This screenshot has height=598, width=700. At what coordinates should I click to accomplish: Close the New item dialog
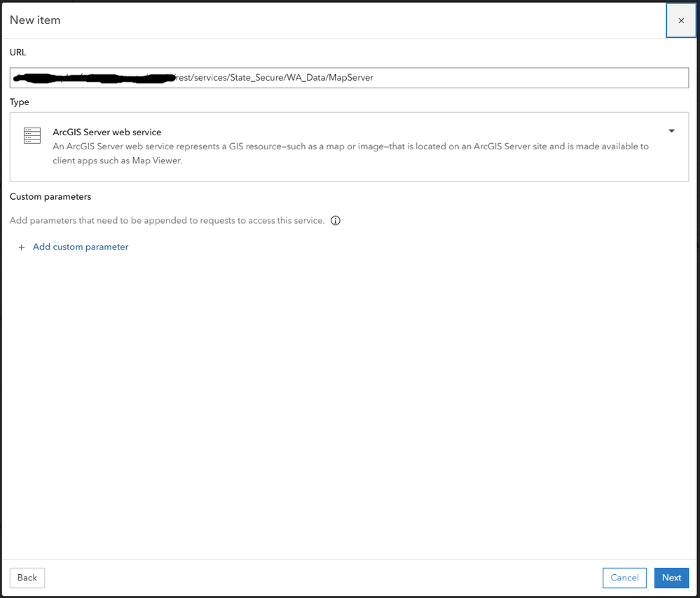[x=681, y=20]
